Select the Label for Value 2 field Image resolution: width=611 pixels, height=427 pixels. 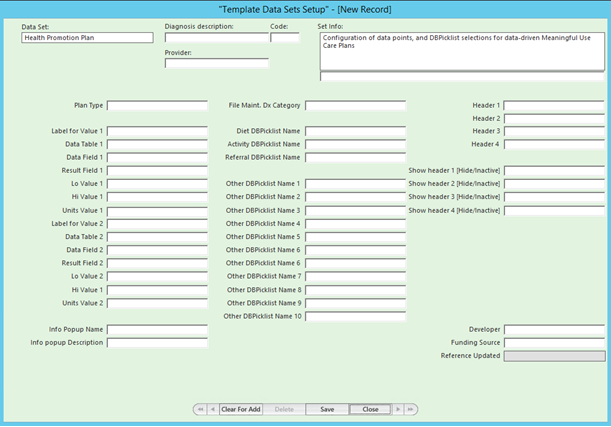click(x=157, y=224)
